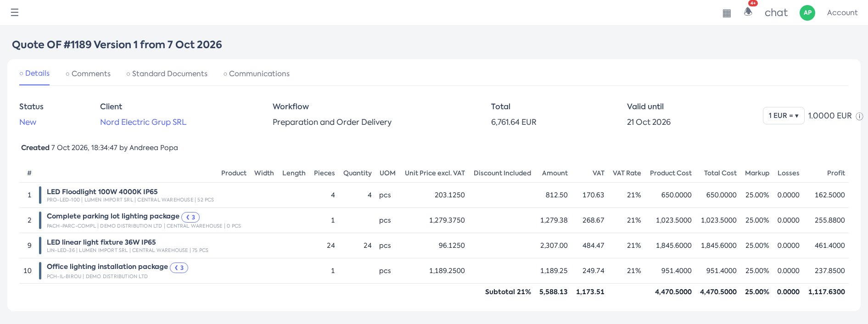Open the LED Floodlight 100W 4000K IP65 row
The width and height of the screenshot is (868, 324).
pyautogui.click(x=434, y=195)
